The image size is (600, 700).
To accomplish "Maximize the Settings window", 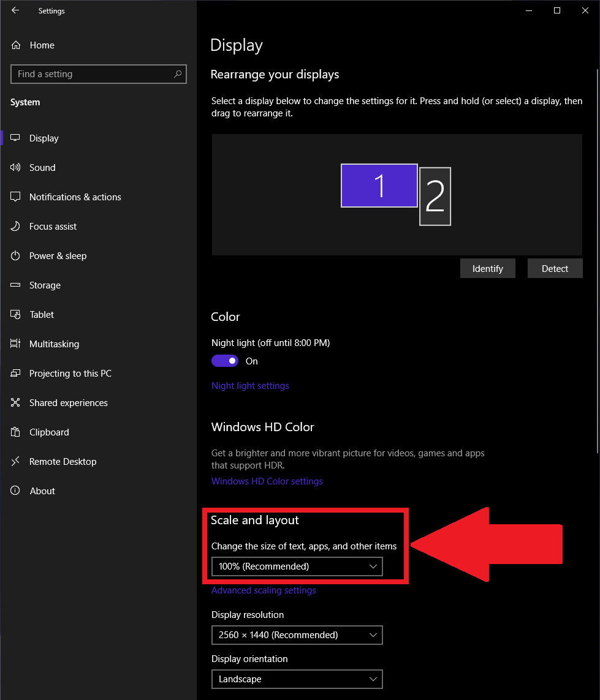I will [x=556, y=10].
